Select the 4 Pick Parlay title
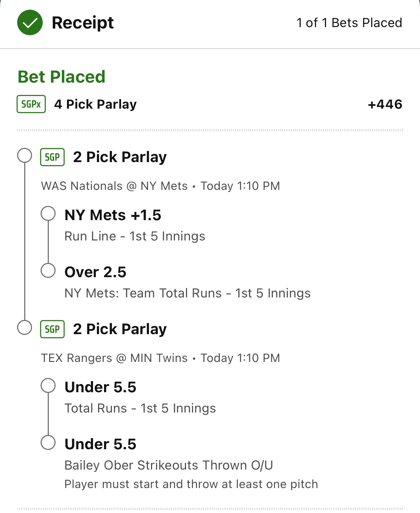This screenshot has height=513, width=420. (95, 104)
